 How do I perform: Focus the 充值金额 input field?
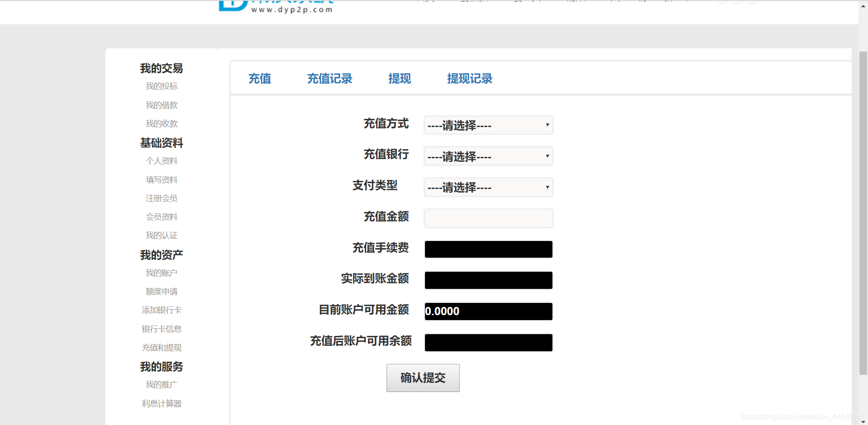(x=489, y=218)
